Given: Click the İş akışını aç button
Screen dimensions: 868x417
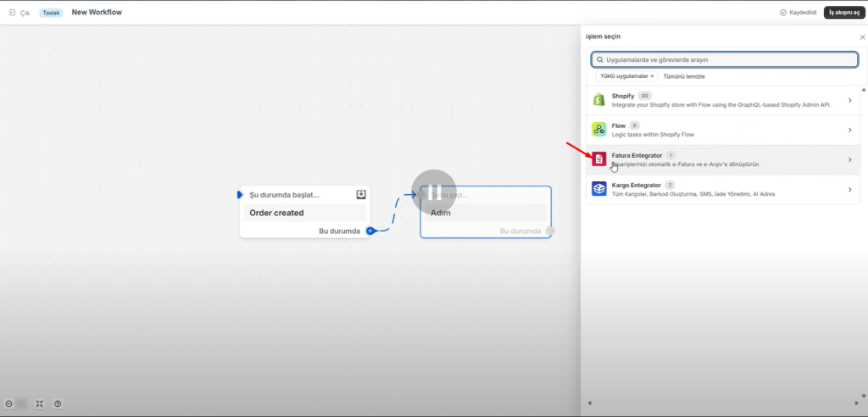Looking at the screenshot, I should [843, 13].
